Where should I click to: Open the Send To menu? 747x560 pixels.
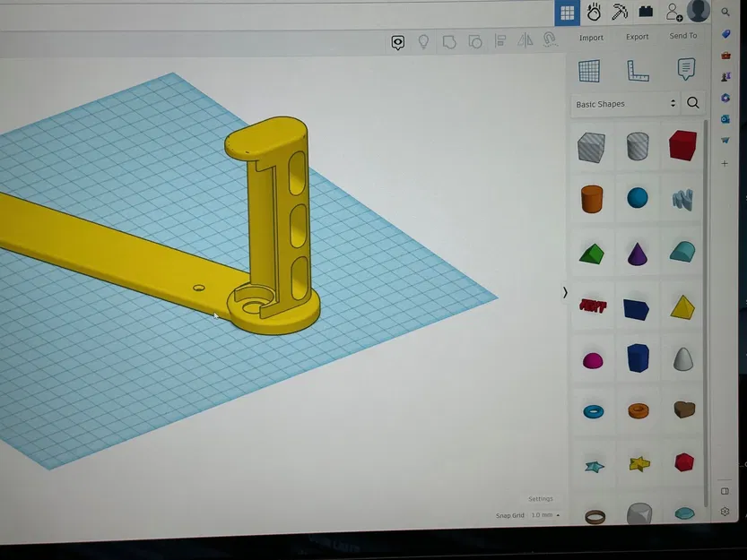pos(683,36)
